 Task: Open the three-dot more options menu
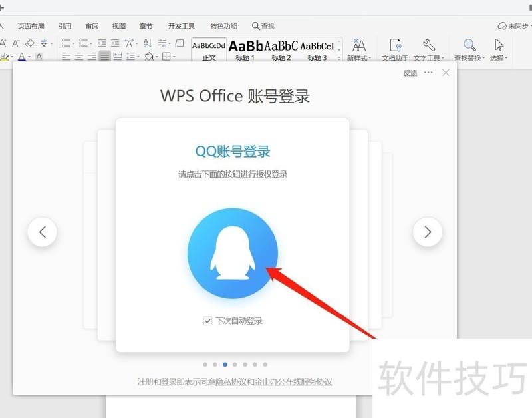[x=428, y=73]
